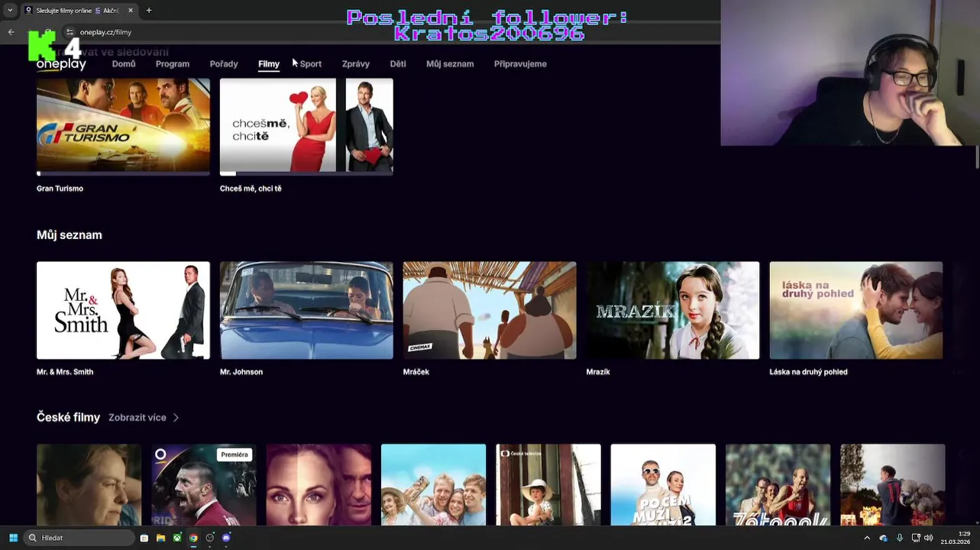Click the Hledat taskbar search box
This screenshot has width=980, height=550.
[x=79, y=538]
